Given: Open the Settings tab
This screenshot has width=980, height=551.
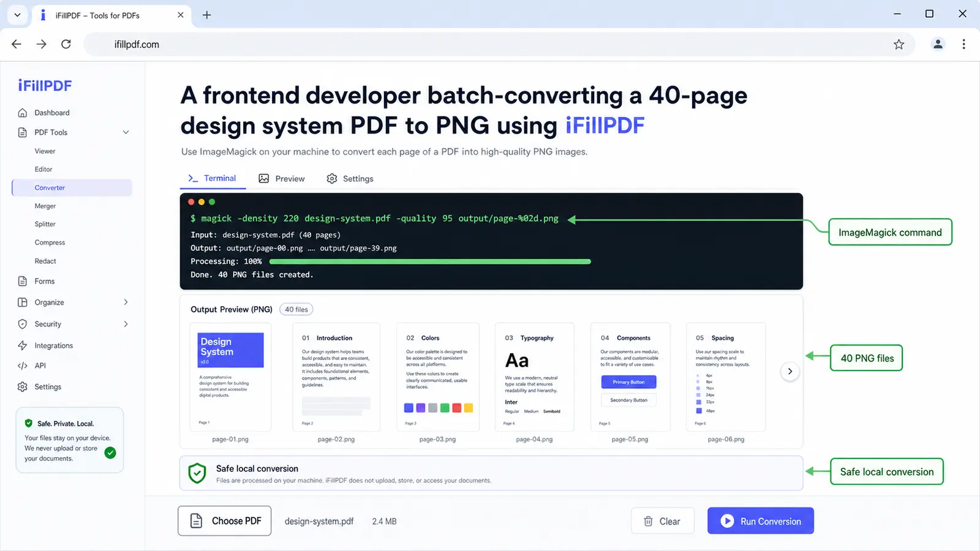Looking at the screenshot, I should pos(350,178).
